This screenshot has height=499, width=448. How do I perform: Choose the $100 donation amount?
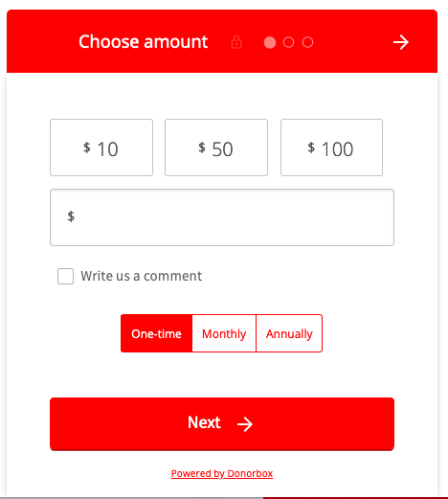click(331, 147)
